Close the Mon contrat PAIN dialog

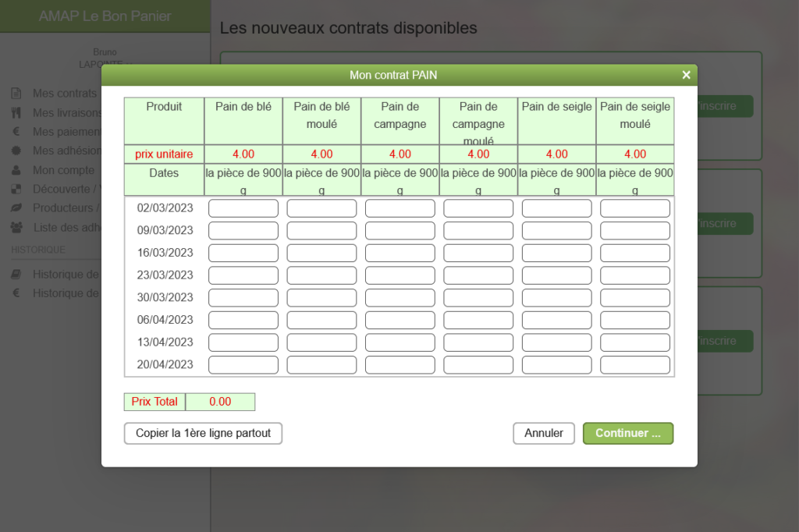coord(686,75)
